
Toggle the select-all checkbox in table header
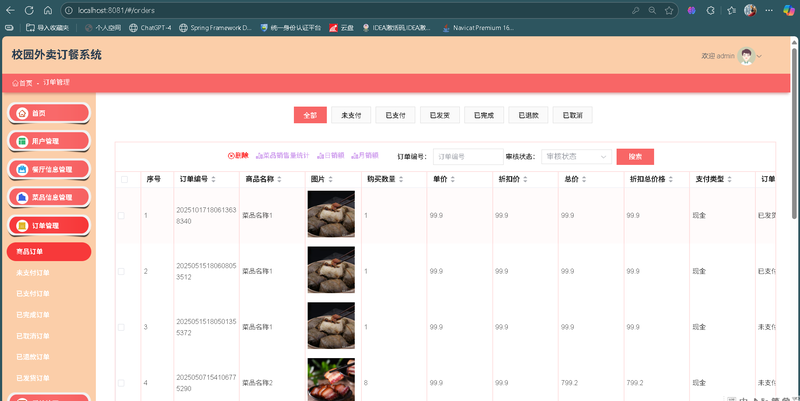[x=124, y=180]
